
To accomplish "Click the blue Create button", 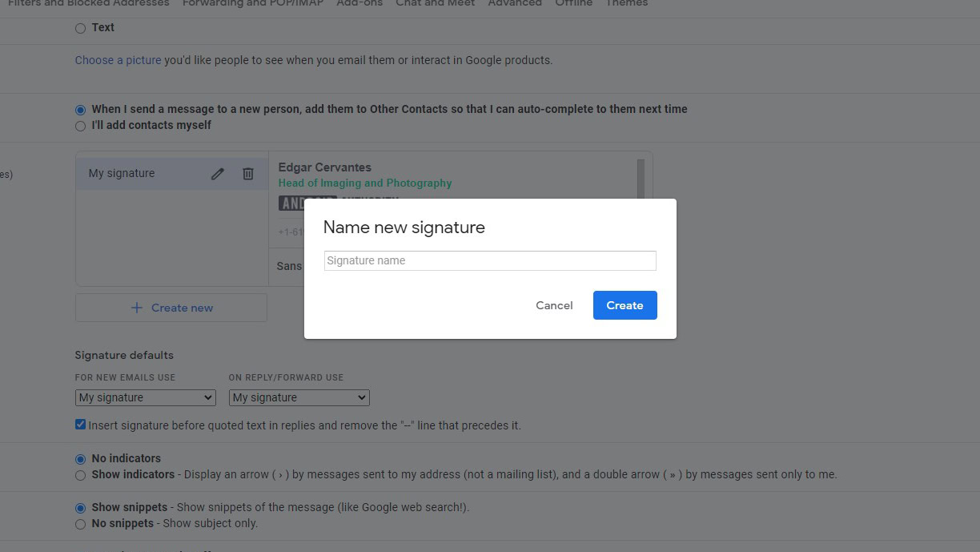I will point(625,305).
